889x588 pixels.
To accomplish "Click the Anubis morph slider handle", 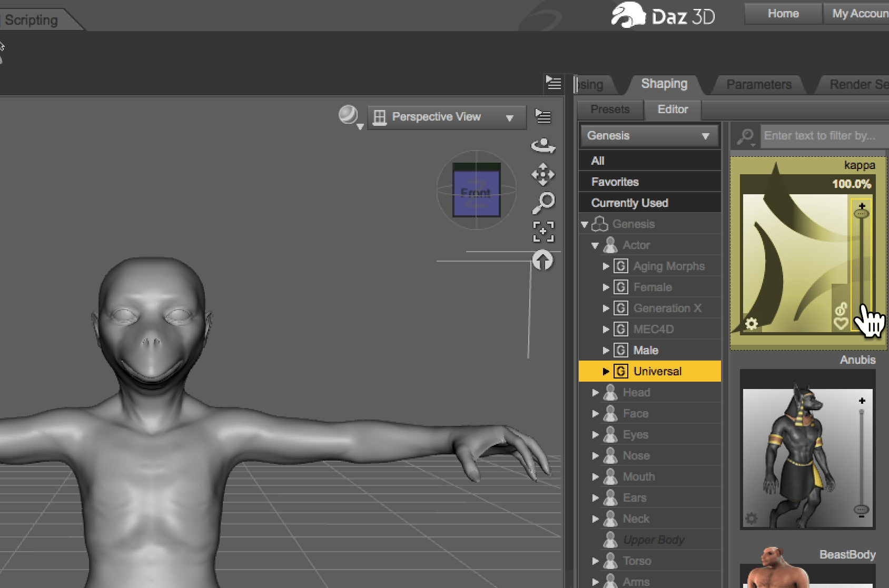I will point(862,509).
